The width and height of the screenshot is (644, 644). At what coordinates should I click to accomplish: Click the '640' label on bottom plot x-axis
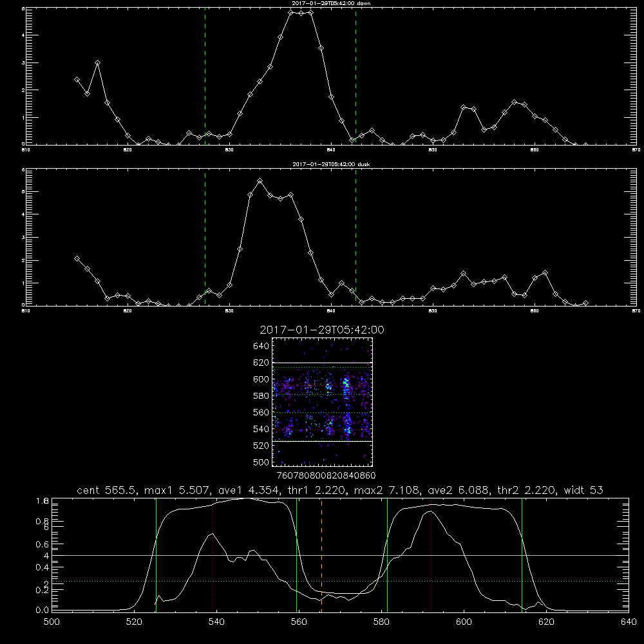point(629,622)
